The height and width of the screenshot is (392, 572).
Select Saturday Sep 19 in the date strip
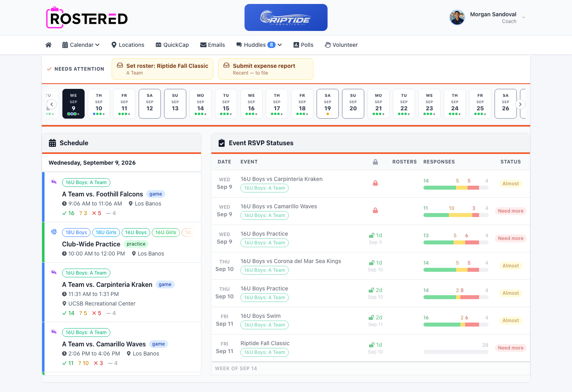328,104
